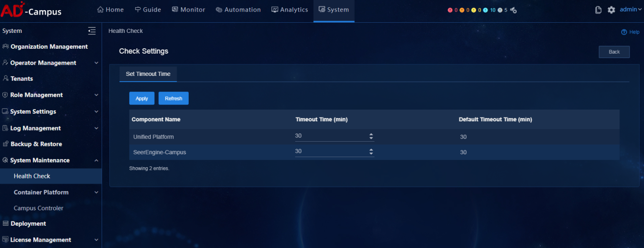Open the Guide menu
This screenshot has width=644, height=248.
148,10
